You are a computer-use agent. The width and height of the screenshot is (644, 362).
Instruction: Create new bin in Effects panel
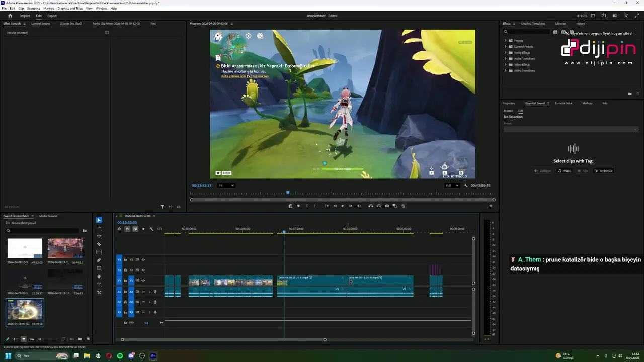[x=629, y=94]
